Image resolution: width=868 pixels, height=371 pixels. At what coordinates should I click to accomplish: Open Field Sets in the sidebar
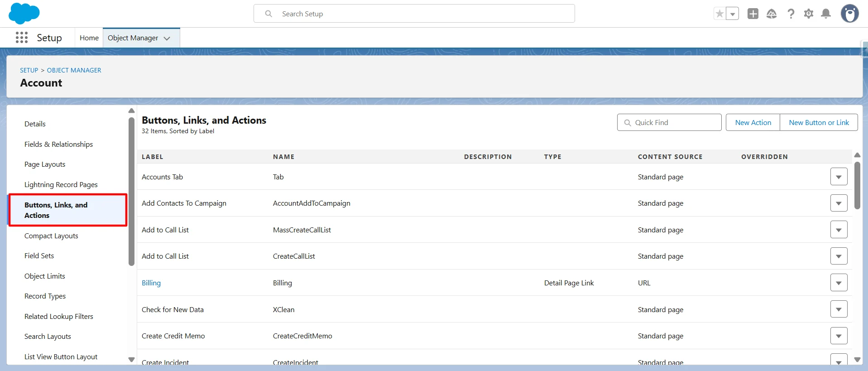[x=39, y=256]
